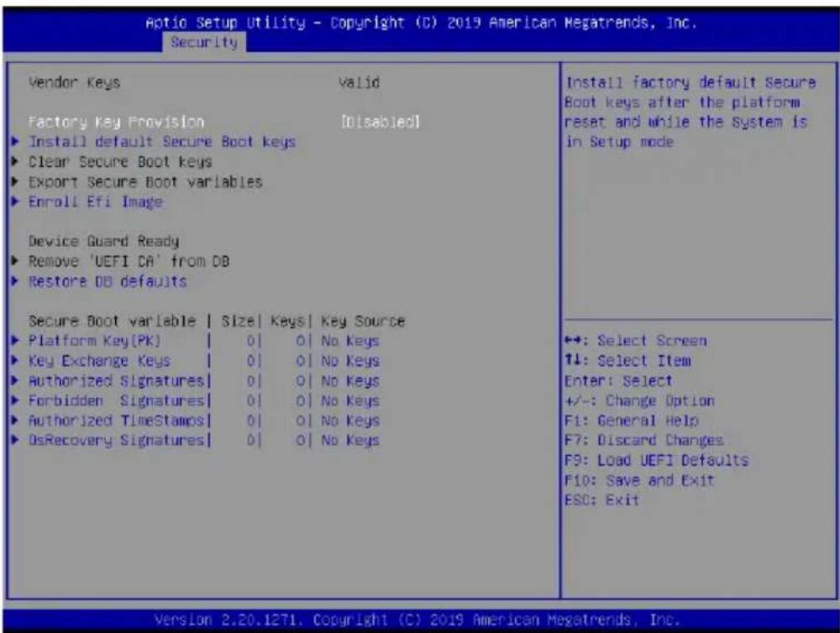Open Restore DB defaults

108,282
